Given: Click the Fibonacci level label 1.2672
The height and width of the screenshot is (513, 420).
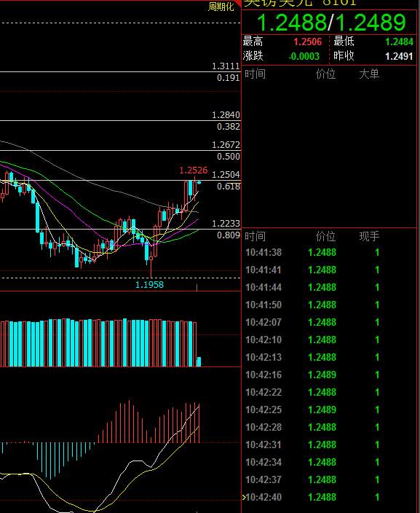Looking at the screenshot, I should [x=226, y=144].
